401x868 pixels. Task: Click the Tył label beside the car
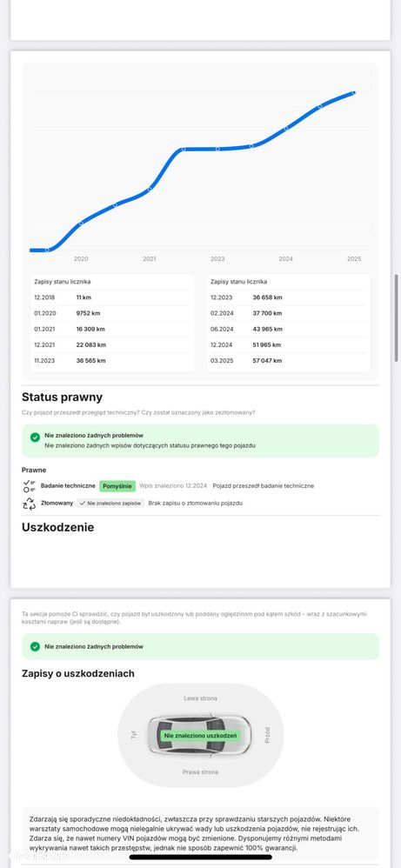133,735
